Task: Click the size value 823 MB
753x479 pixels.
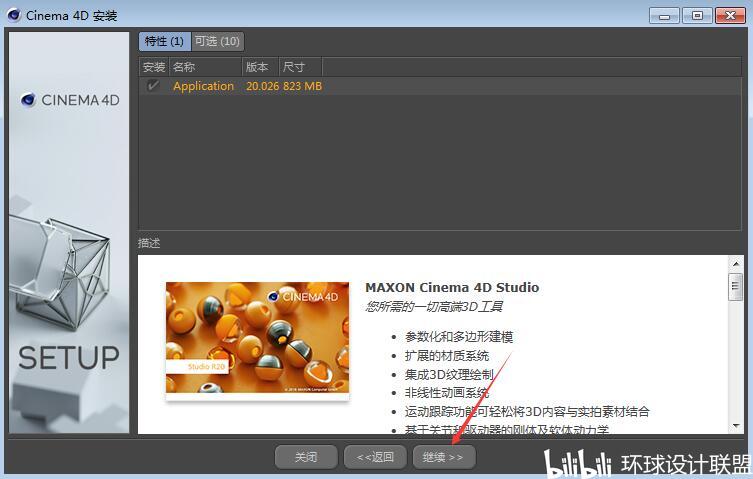Action: (x=303, y=86)
